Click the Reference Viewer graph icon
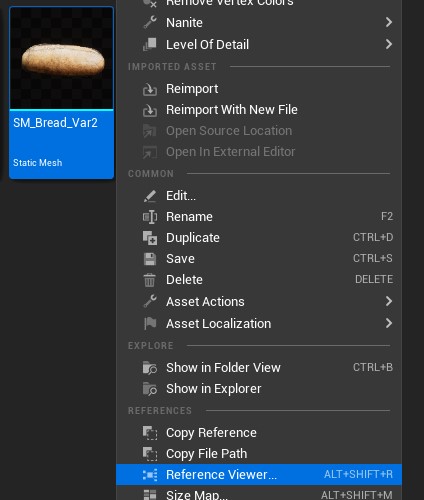The width and height of the screenshot is (424, 500). tap(150, 475)
